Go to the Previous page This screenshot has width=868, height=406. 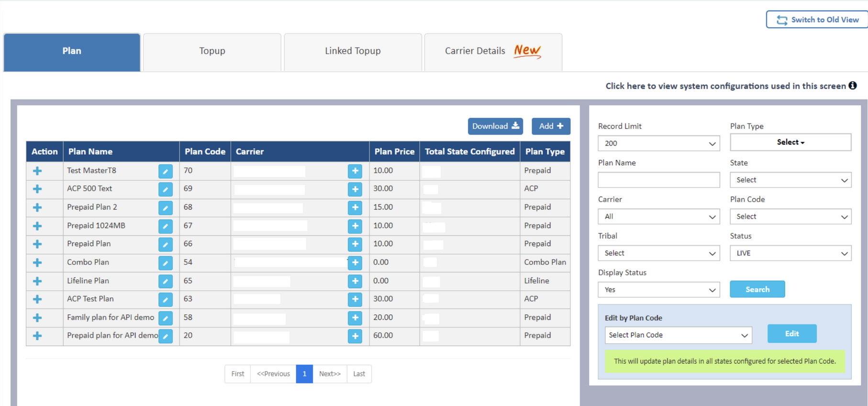tap(273, 374)
